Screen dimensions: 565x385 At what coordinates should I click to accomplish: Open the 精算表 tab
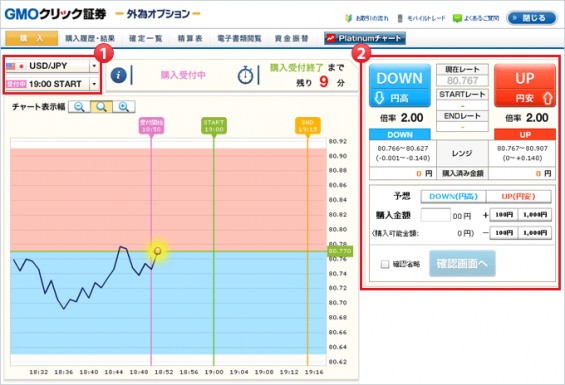[190, 38]
